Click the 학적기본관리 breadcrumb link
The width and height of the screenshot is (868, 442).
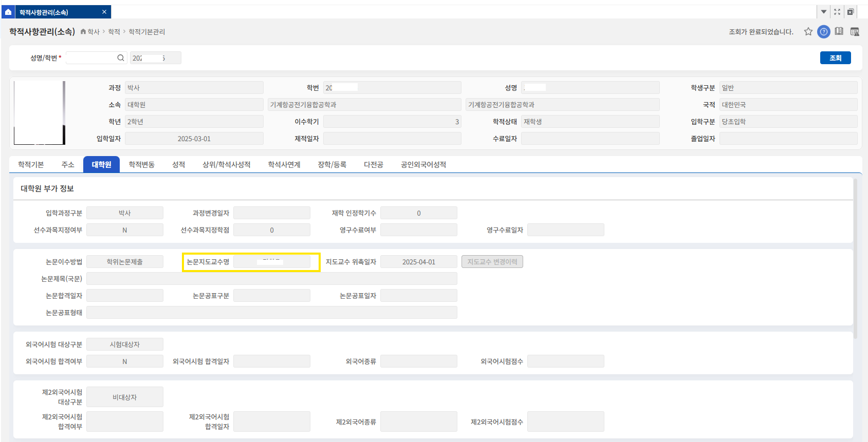click(147, 32)
